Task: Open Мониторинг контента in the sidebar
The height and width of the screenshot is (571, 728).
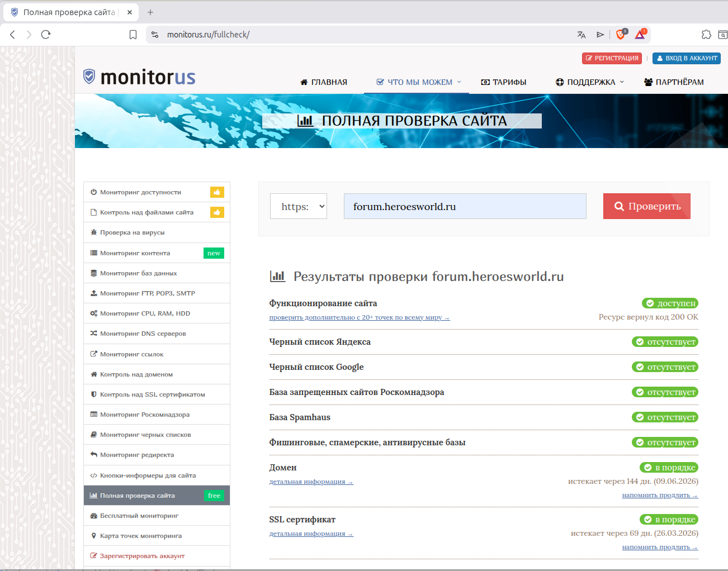Action: pos(157,253)
